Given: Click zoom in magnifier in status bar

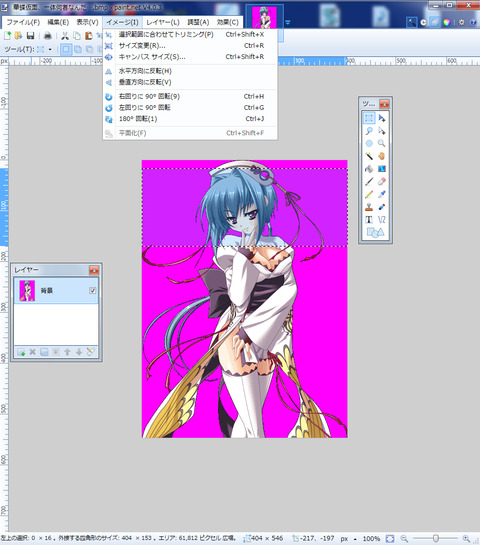Looking at the screenshot, I should point(466,538).
